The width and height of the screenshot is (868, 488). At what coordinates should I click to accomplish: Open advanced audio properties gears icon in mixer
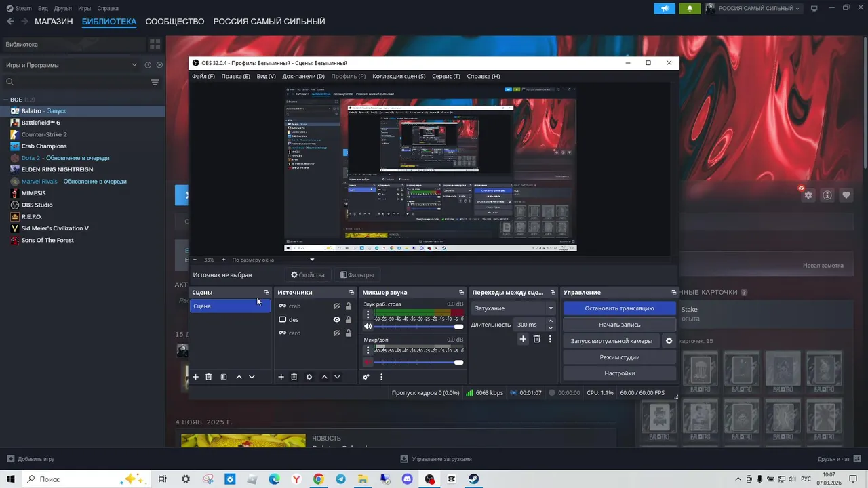coord(366,377)
